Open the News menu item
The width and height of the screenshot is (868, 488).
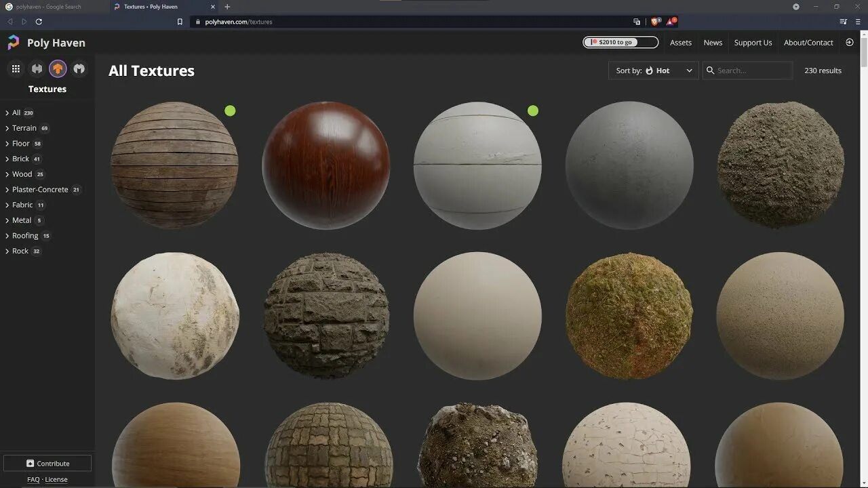713,43
